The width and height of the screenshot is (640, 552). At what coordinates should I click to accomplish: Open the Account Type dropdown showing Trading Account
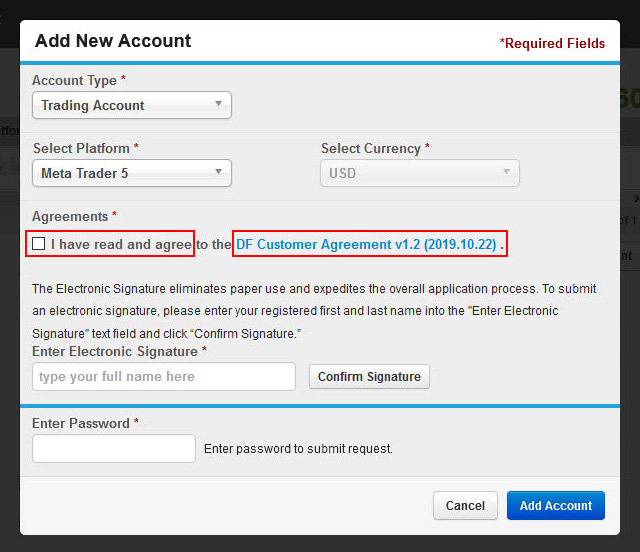tap(132, 105)
